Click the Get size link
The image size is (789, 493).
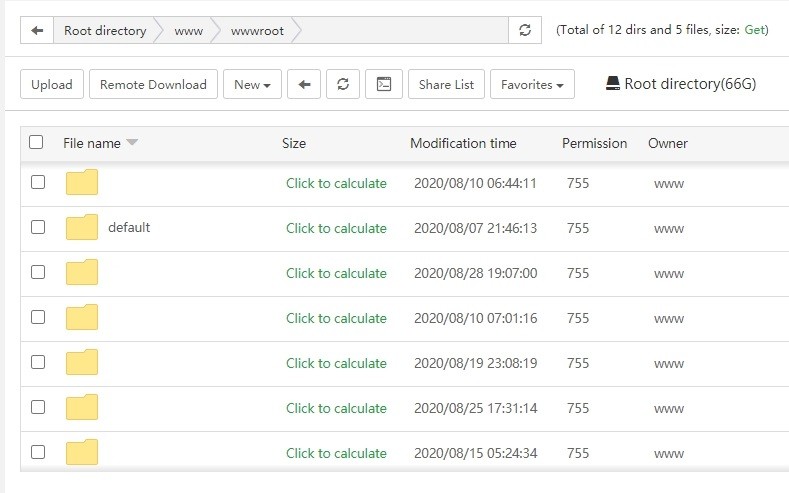click(755, 30)
